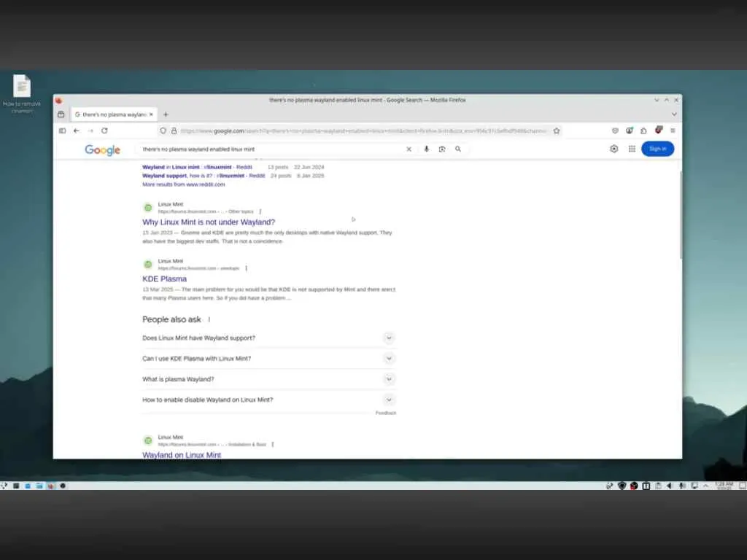Click the red round tray icon
This screenshot has height=560, width=747.
point(634,486)
